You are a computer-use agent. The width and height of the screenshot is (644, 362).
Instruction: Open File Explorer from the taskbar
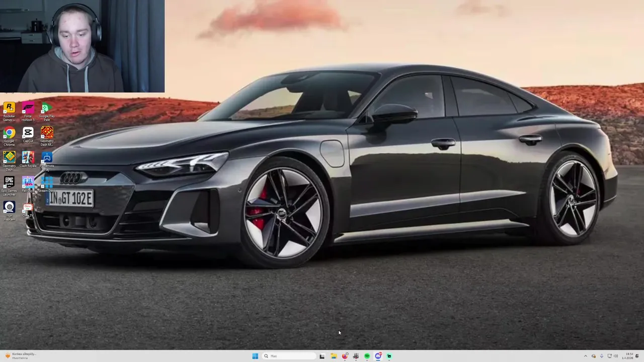[334, 356]
